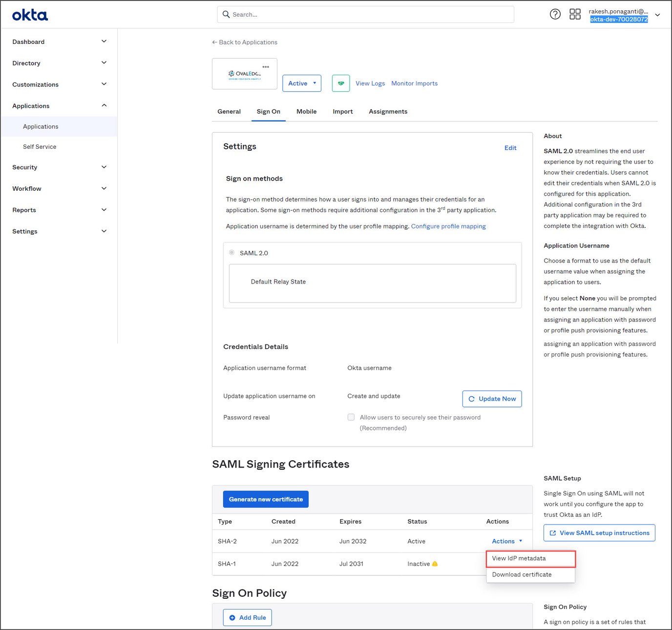This screenshot has width=672, height=630.
Task: Switch to the Import tab
Action: (x=342, y=111)
